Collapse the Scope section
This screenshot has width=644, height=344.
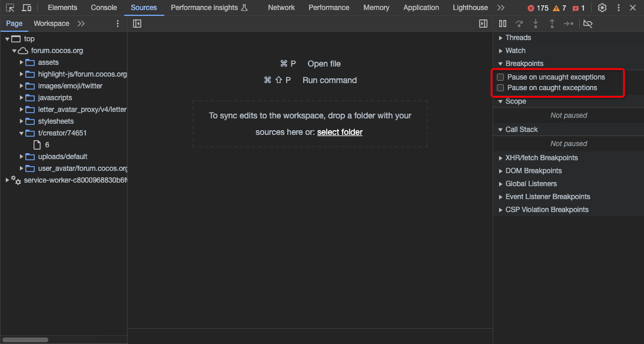[500, 101]
